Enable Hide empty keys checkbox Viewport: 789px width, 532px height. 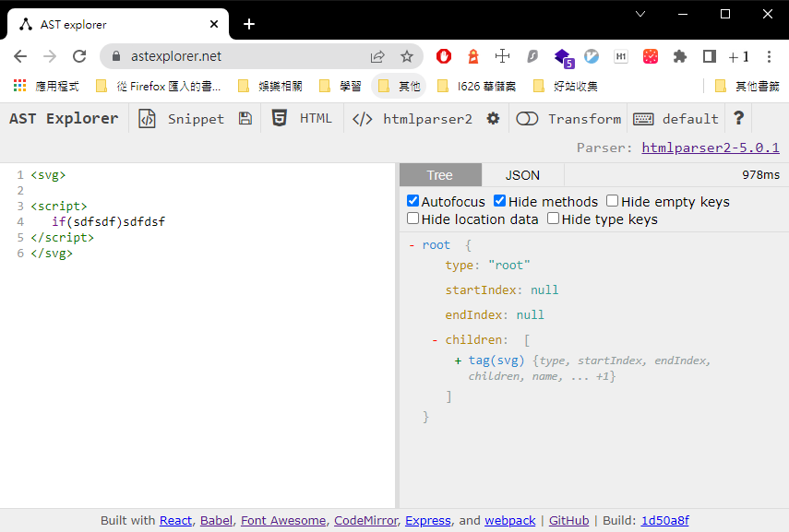[x=613, y=201]
